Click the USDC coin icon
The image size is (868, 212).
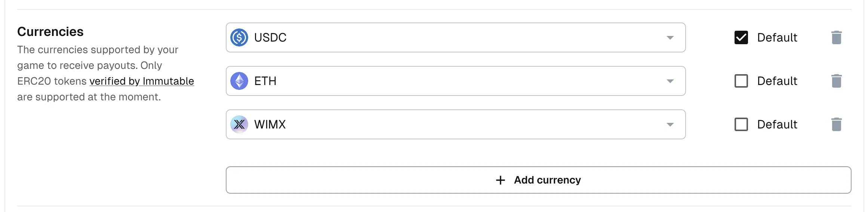pyautogui.click(x=239, y=37)
